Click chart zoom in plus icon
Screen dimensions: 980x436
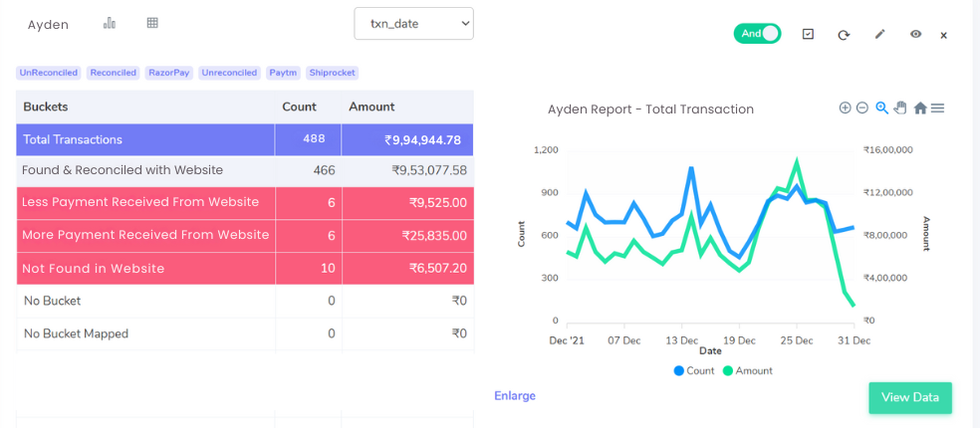click(845, 109)
